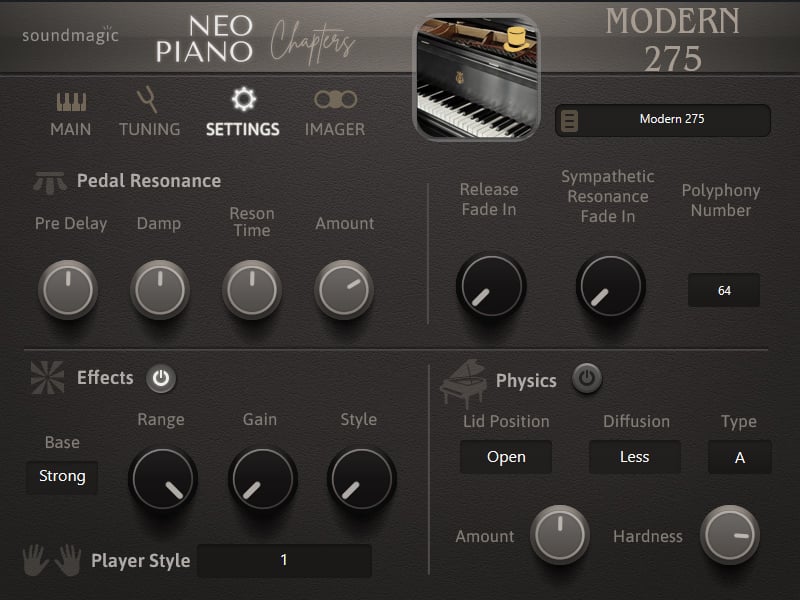Click the Type label in Physics

(x=739, y=422)
